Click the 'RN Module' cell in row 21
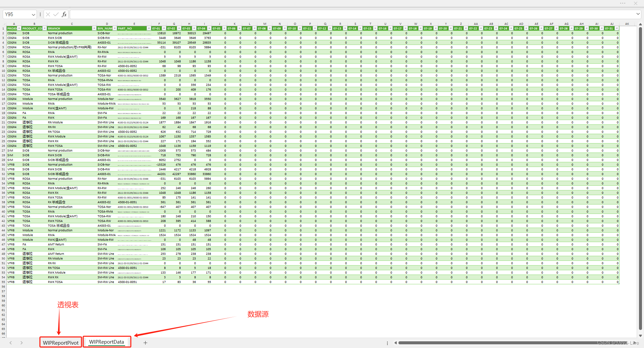This screenshot has height=348, width=644. tap(72, 122)
